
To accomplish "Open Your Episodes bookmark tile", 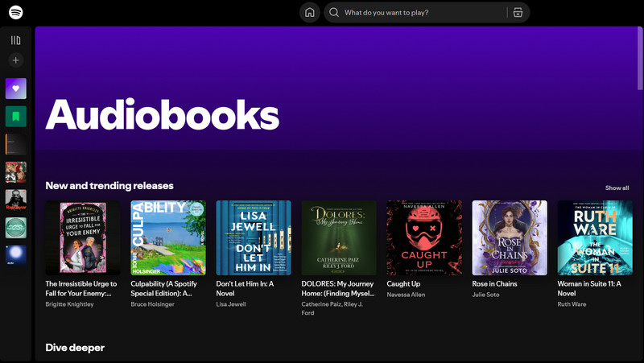I will click(x=15, y=116).
